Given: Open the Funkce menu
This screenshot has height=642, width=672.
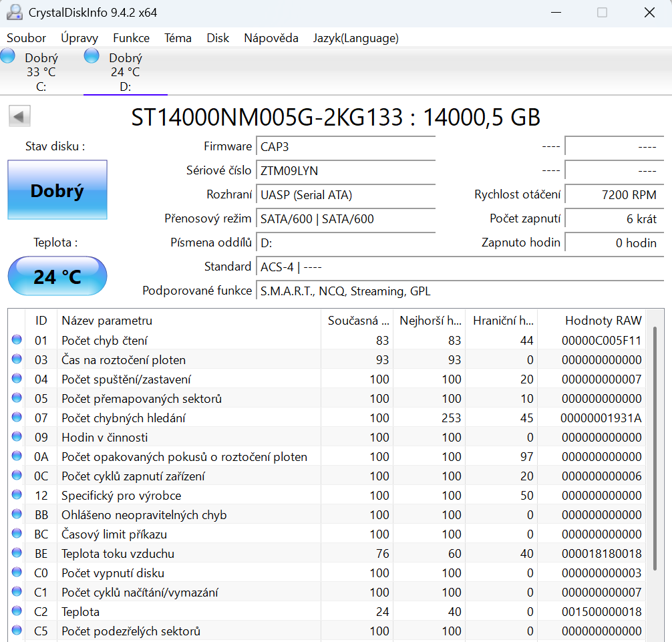Looking at the screenshot, I should (131, 38).
